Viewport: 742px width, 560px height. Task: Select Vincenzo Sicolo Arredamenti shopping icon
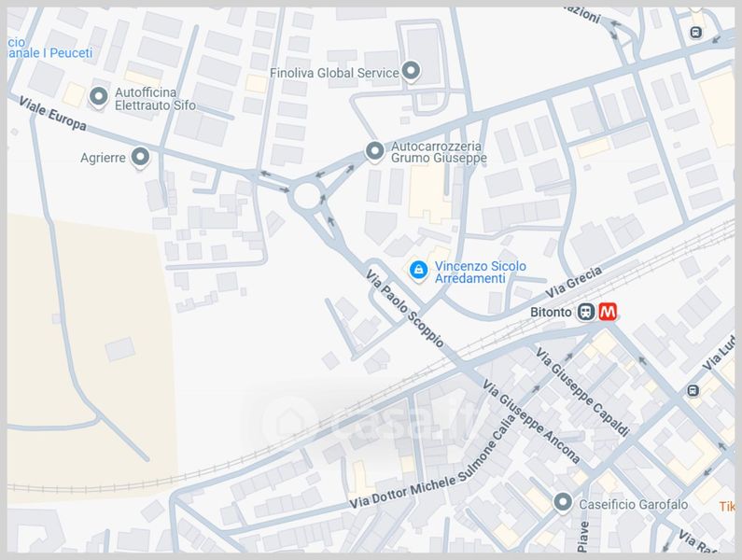tap(418, 271)
